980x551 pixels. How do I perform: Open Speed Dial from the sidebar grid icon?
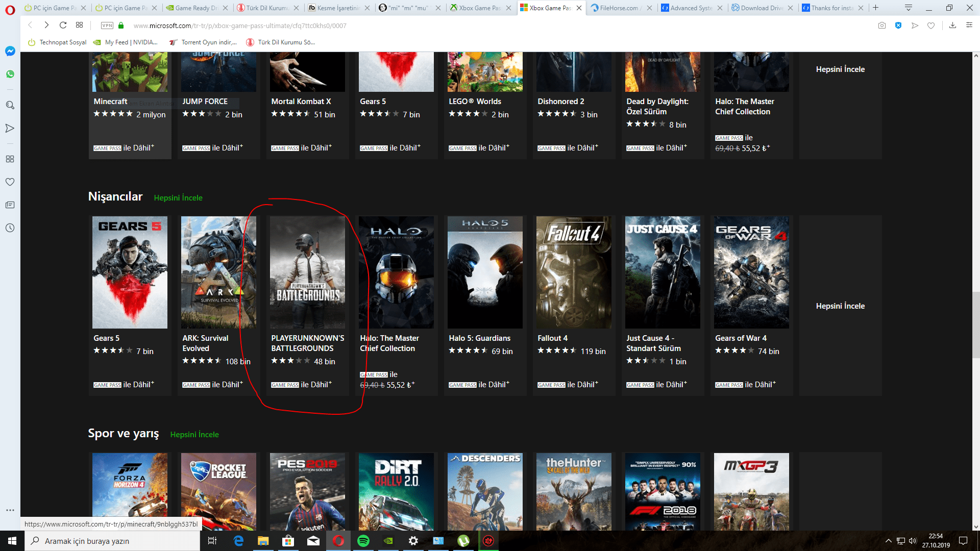10,159
